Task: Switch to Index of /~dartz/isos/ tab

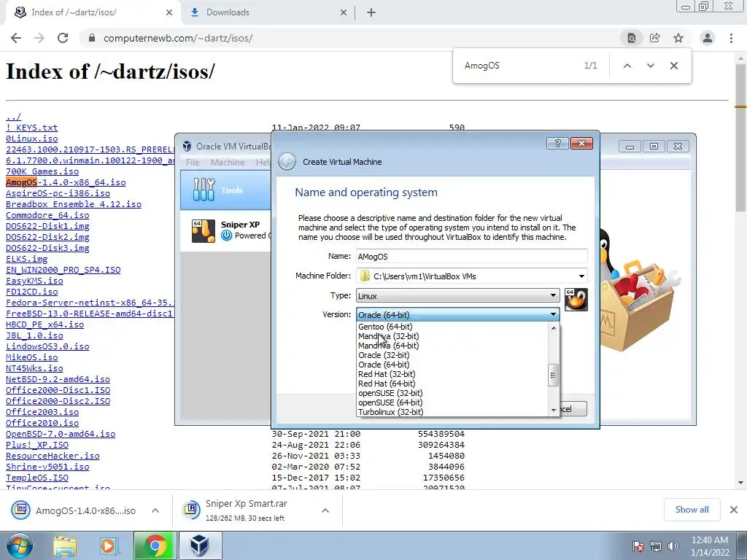Action: (92, 13)
